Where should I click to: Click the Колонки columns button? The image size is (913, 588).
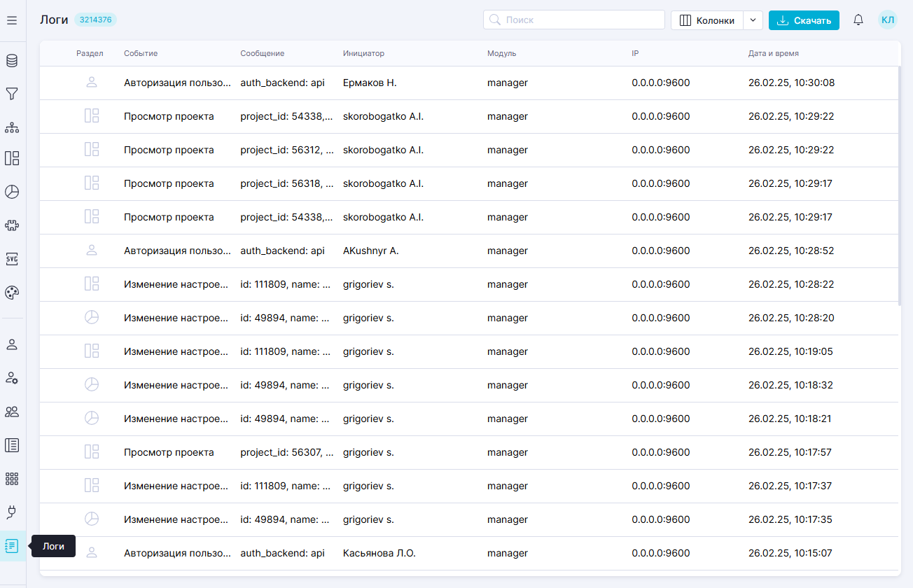click(707, 20)
